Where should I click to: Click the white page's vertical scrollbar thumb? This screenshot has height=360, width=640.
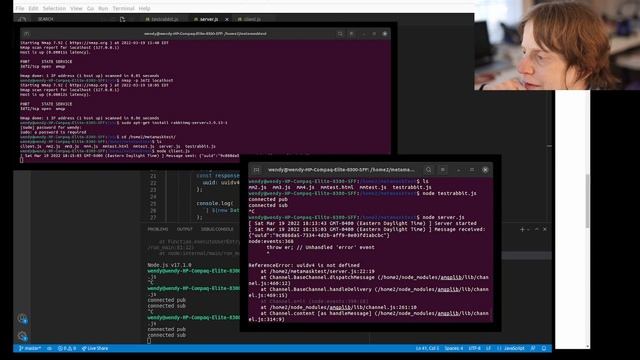[x=587, y=201]
